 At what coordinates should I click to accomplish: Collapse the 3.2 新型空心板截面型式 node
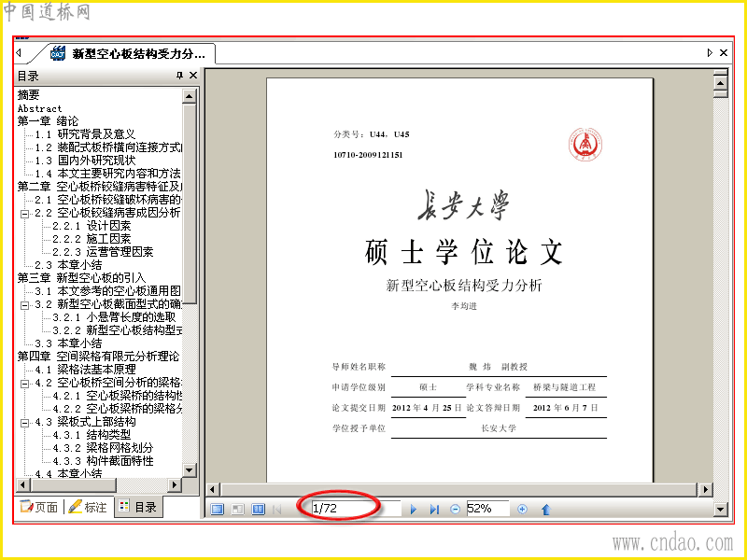[24, 305]
